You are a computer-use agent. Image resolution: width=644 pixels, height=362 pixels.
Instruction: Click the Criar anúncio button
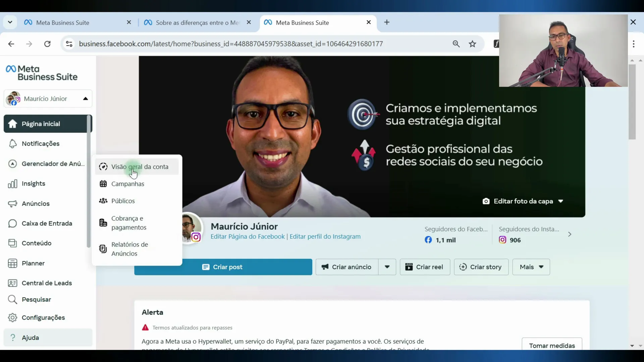[x=347, y=267]
